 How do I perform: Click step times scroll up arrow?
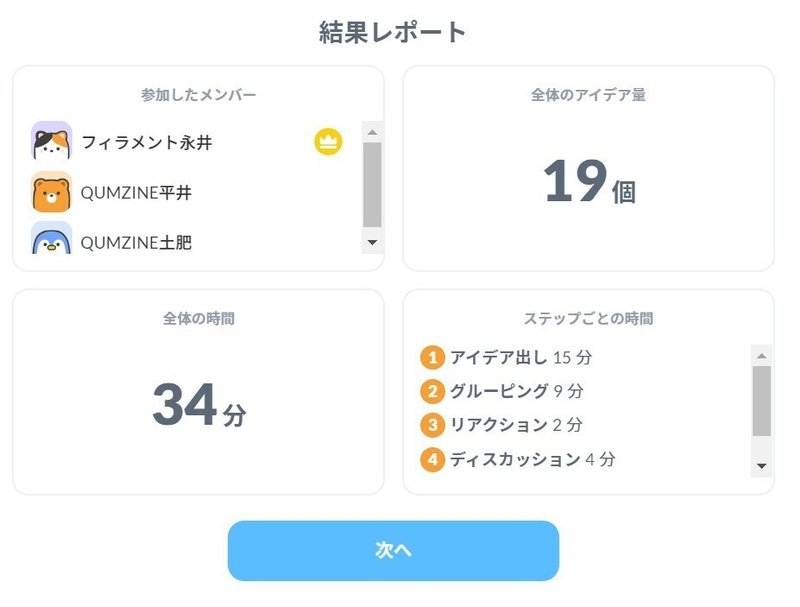coord(762,356)
